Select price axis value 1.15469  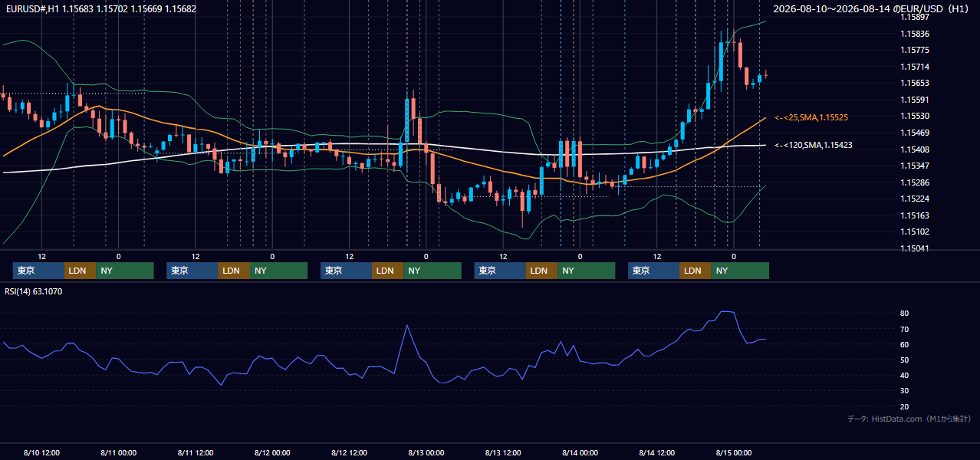click(914, 133)
